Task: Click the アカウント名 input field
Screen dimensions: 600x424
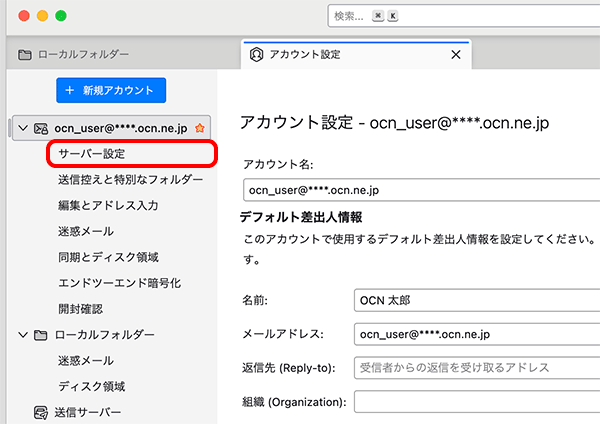Action: 420,189
